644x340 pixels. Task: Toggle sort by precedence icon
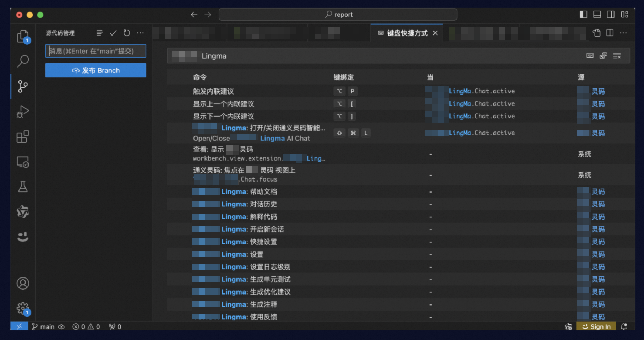604,55
